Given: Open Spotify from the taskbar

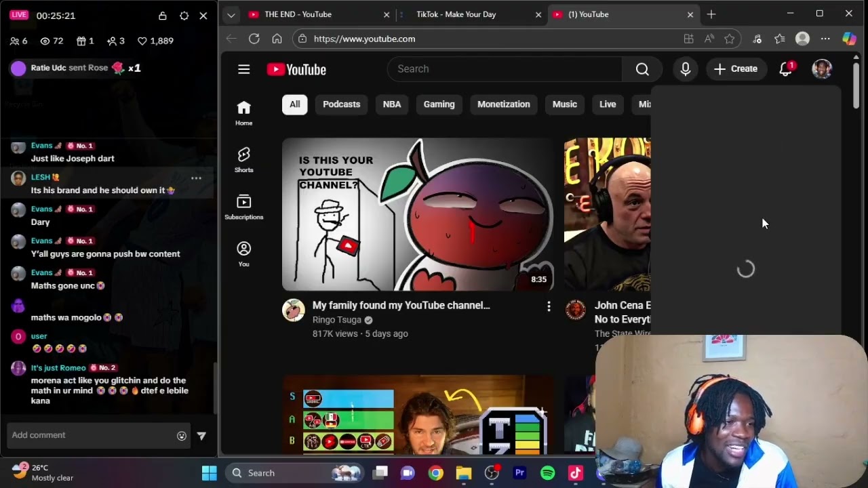Looking at the screenshot, I should [548, 473].
